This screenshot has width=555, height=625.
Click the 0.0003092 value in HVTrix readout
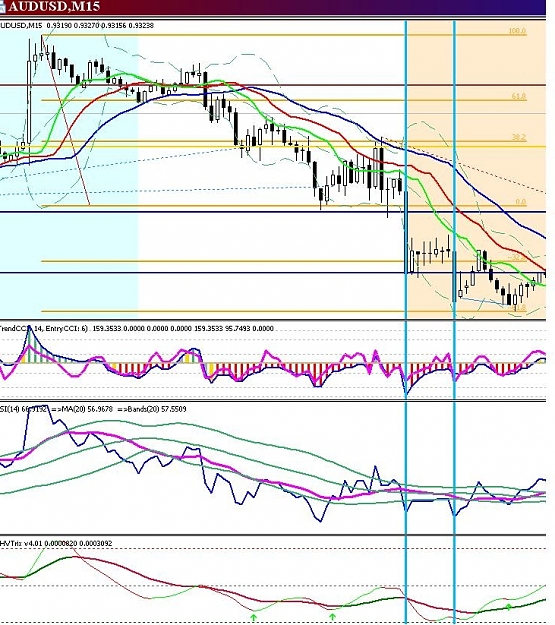point(96,543)
